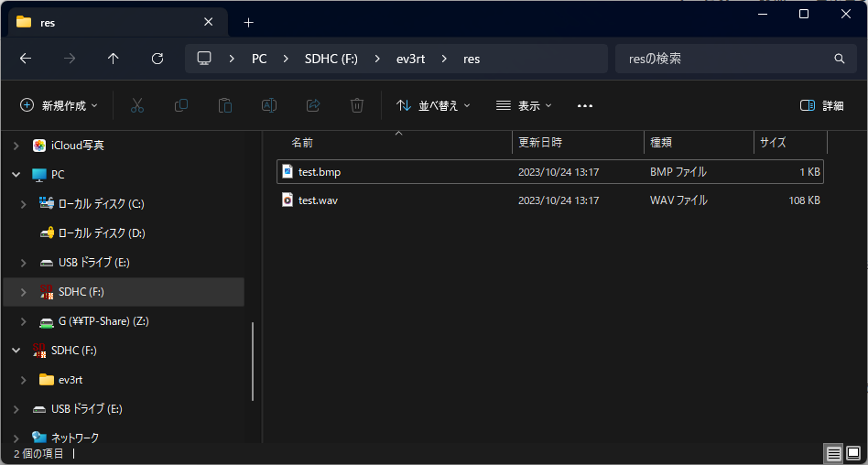
Task: Expand SDHC (F:) under PC
Action: pos(23,292)
